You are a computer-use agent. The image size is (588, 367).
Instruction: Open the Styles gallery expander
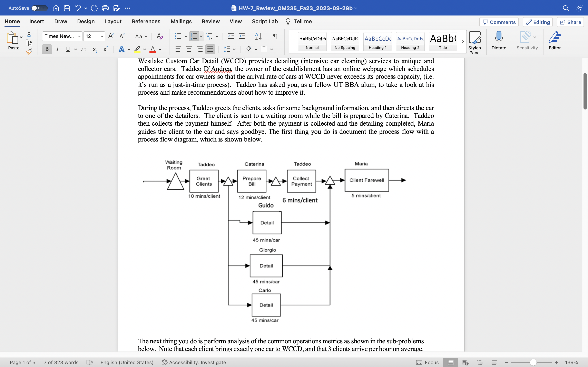[463, 41]
